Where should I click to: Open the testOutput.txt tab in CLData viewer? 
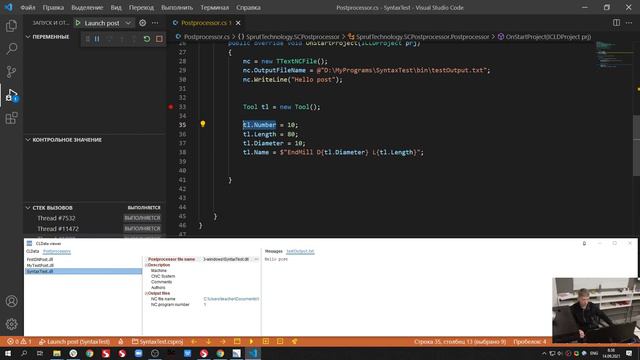point(300,251)
